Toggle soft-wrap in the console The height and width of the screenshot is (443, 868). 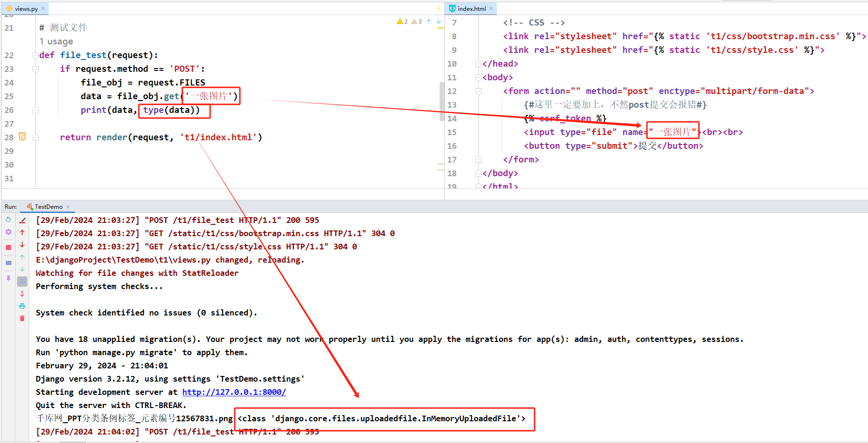pyautogui.click(x=22, y=281)
